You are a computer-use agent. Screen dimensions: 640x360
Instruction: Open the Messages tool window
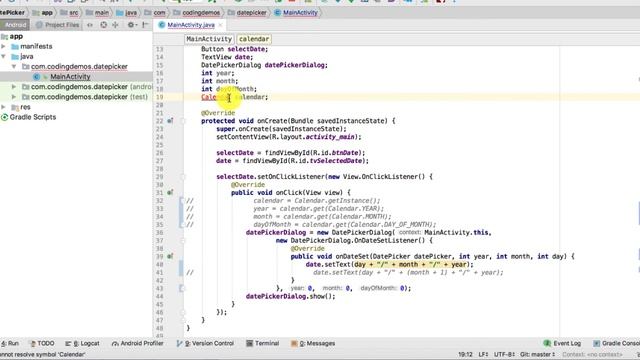[x=313, y=343]
